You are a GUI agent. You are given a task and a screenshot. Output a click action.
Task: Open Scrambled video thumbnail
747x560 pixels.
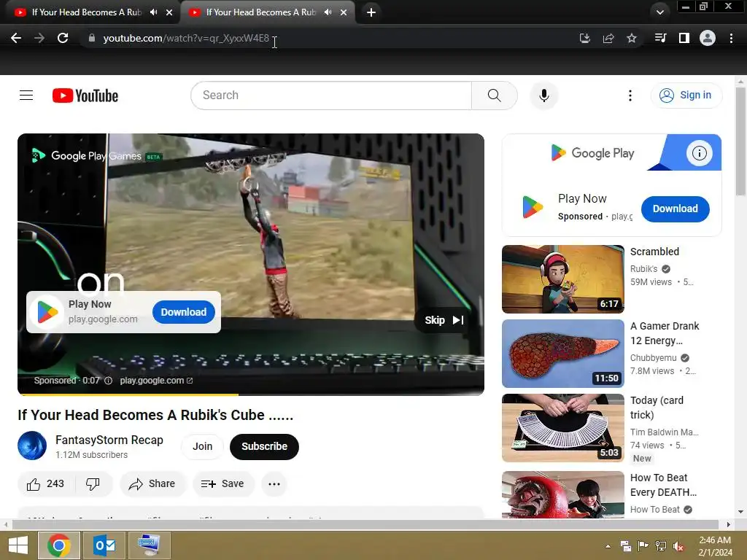(x=562, y=279)
